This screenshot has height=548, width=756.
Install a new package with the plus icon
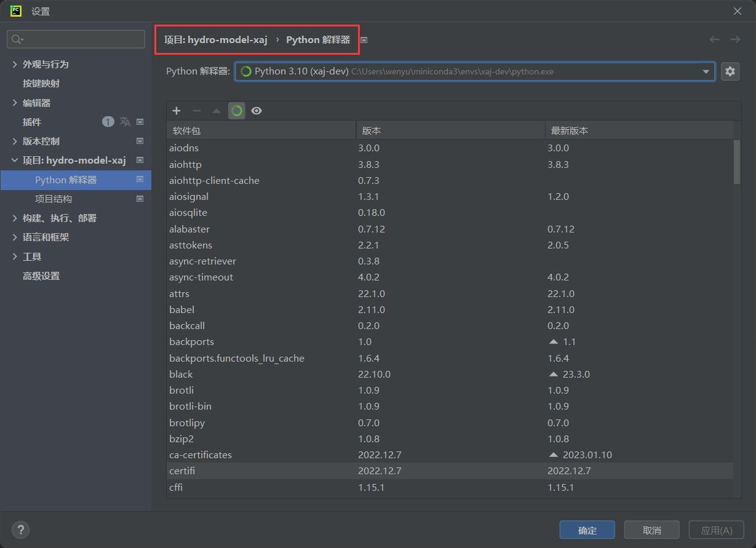(x=177, y=111)
